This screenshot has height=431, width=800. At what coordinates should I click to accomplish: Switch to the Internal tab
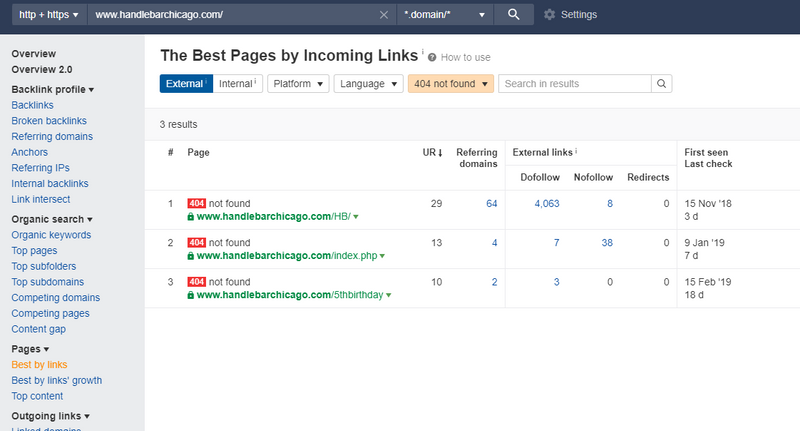238,84
